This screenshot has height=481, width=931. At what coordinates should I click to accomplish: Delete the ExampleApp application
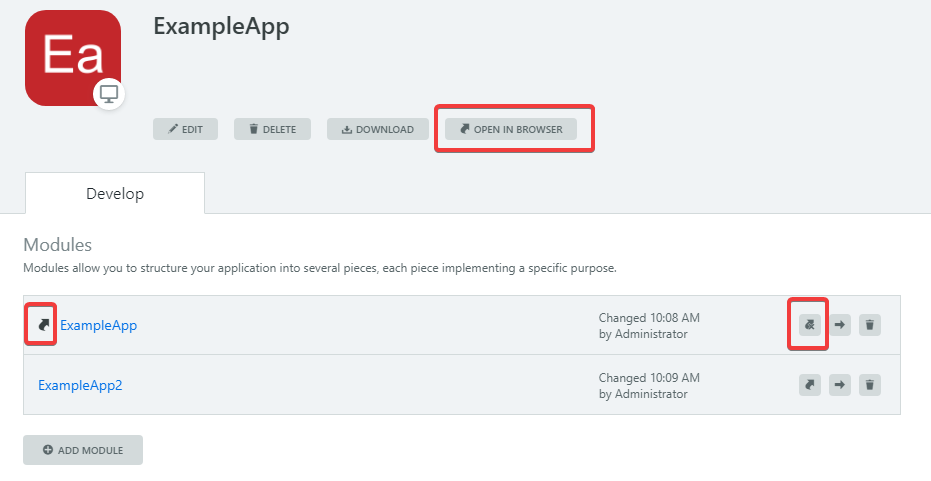tap(272, 129)
